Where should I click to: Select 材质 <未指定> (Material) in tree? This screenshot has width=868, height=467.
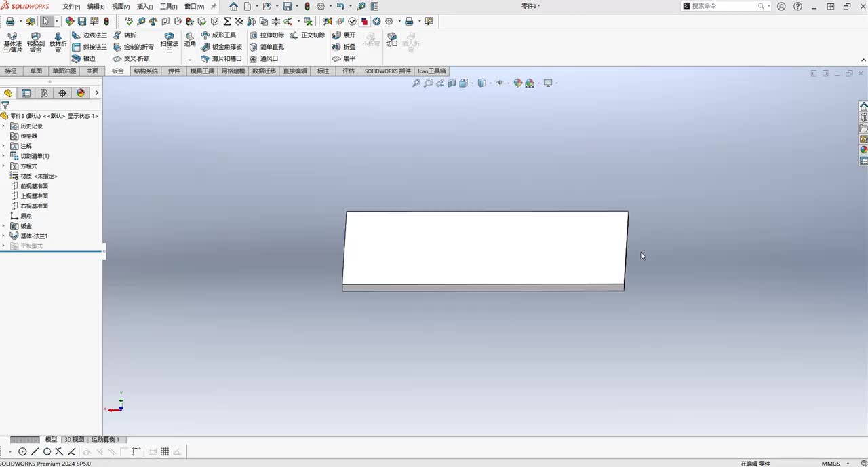[34, 176]
